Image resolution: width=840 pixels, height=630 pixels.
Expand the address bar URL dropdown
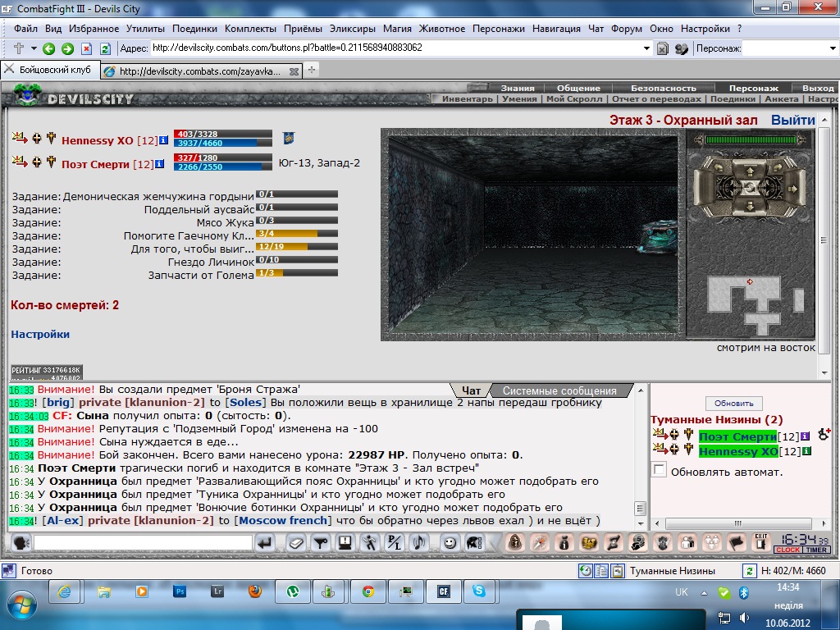(x=646, y=48)
